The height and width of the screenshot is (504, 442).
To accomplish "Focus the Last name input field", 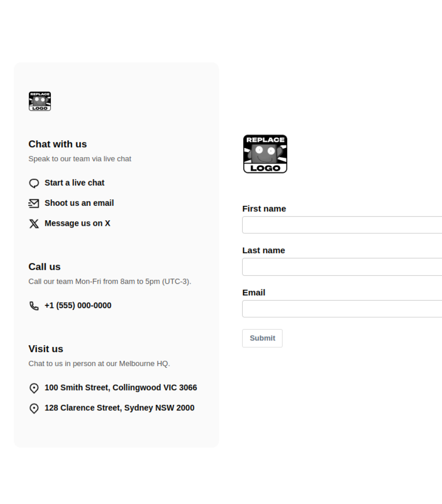I will (x=342, y=267).
